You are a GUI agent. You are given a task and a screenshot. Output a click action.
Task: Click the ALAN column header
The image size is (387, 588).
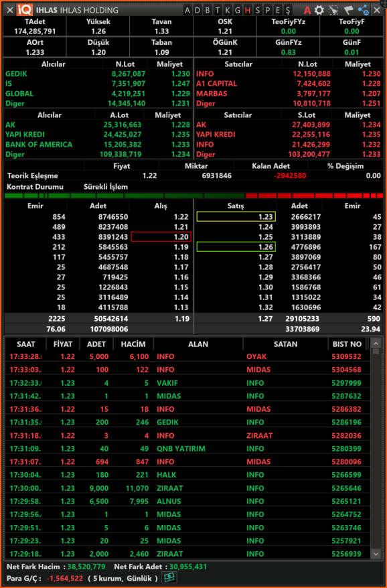pyautogui.click(x=198, y=344)
